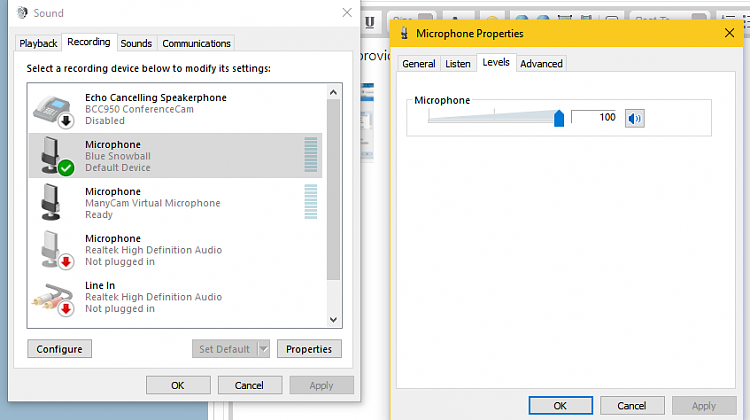Click OK in the Sound dialog

click(x=178, y=385)
